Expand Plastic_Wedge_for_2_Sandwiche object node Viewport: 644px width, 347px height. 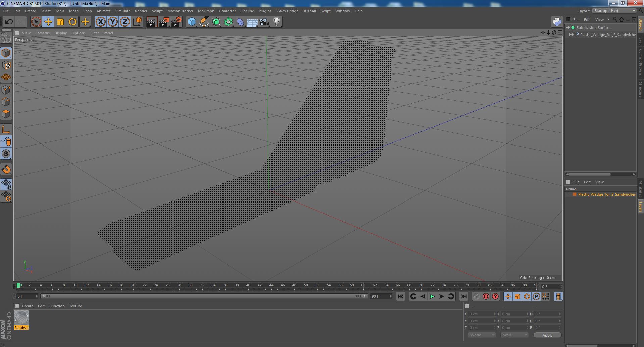pyautogui.click(x=571, y=35)
